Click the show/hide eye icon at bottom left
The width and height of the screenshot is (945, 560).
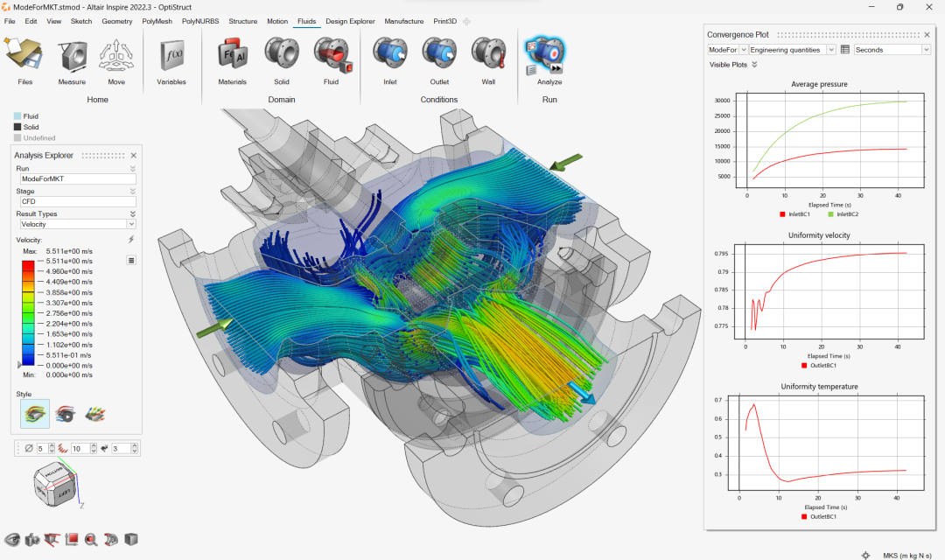pyautogui.click(x=12, y=540)
